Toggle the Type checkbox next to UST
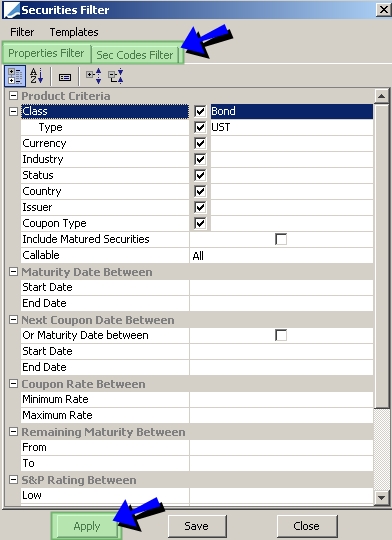 200,127
